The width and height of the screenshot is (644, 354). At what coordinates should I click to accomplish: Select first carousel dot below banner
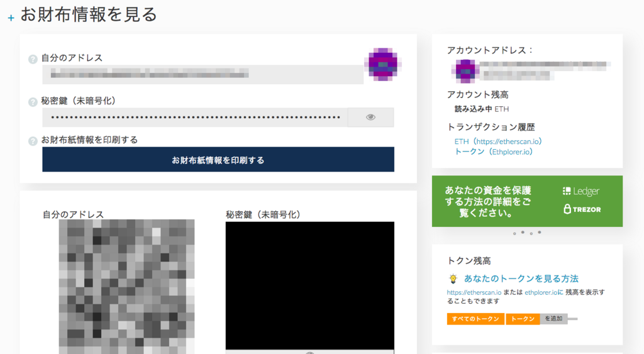coord(514,234)
